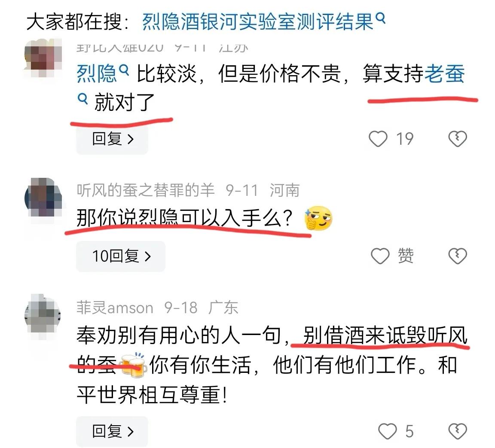The height and width of the screenshot is (448, 495).
Task: Like the comment with 19 likes
Action: tap(378, 139)
